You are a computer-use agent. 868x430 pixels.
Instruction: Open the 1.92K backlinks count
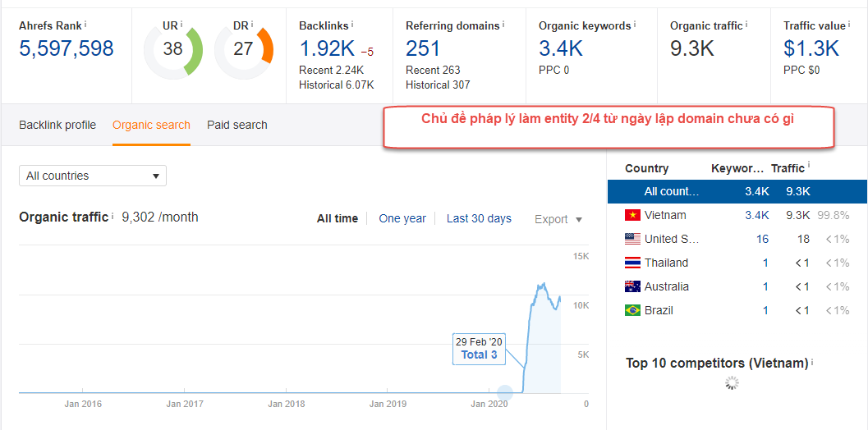(x=327, y=48)
